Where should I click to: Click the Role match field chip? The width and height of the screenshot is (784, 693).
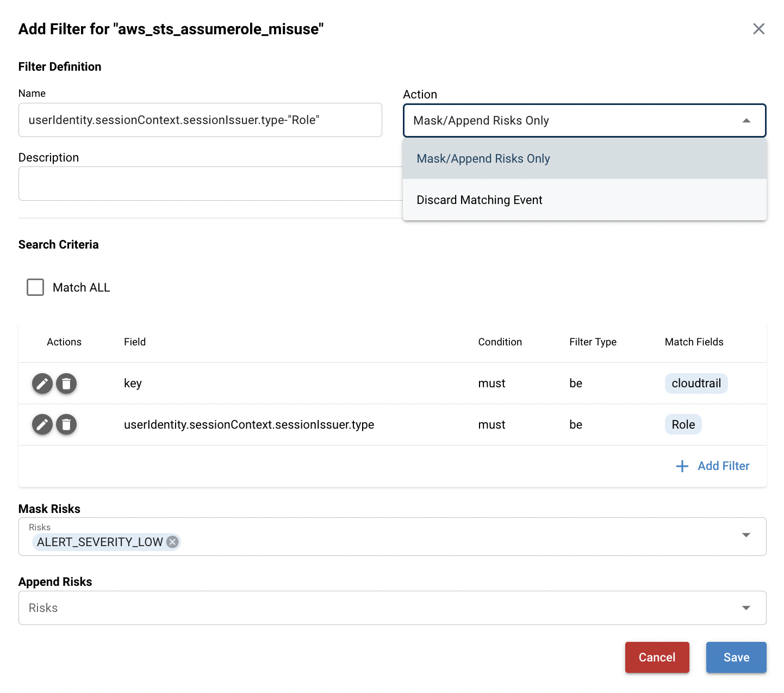click(683, 424)
